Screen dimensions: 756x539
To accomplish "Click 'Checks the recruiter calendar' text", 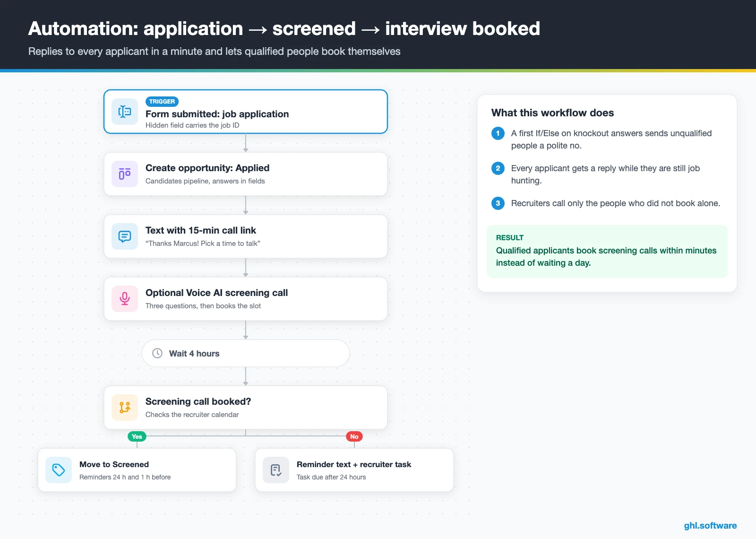I will coord(192,415).
